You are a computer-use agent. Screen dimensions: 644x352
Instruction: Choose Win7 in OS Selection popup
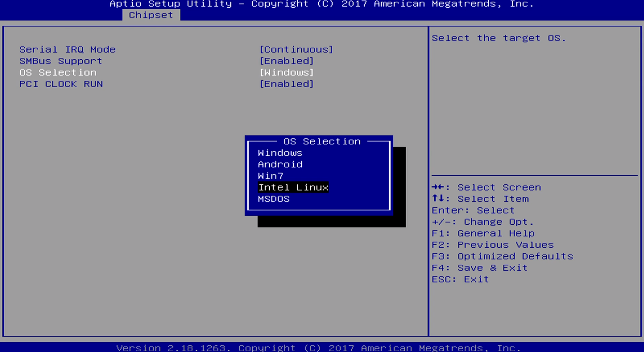[x=270, y=176]
